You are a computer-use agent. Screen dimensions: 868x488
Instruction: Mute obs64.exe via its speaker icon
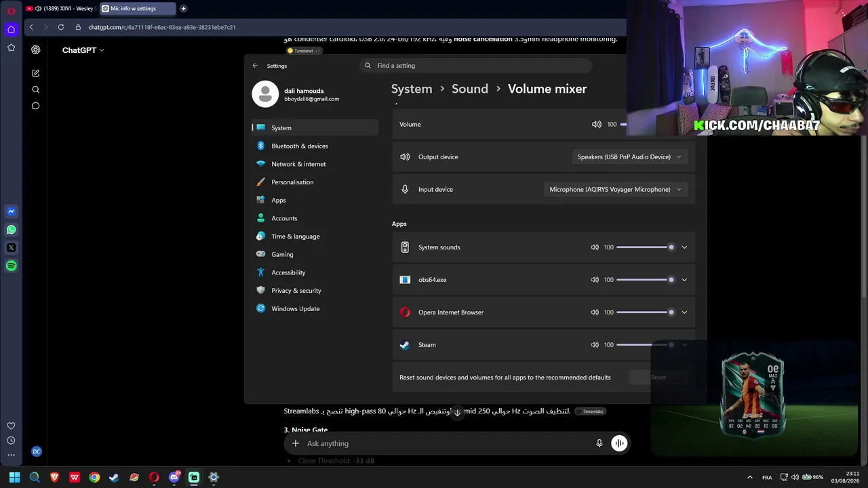point(595,280)
